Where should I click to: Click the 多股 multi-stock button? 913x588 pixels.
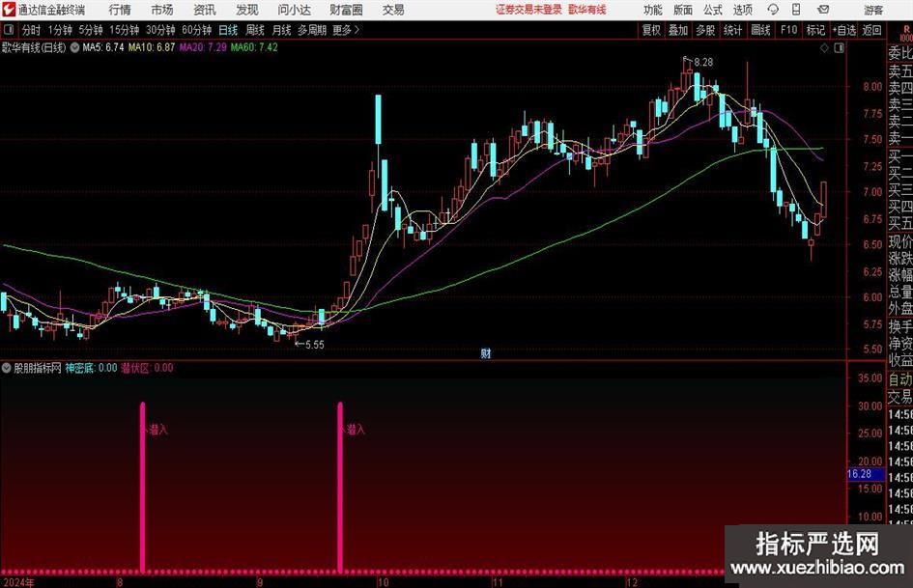pyautogui.click(x=705, y=30)
